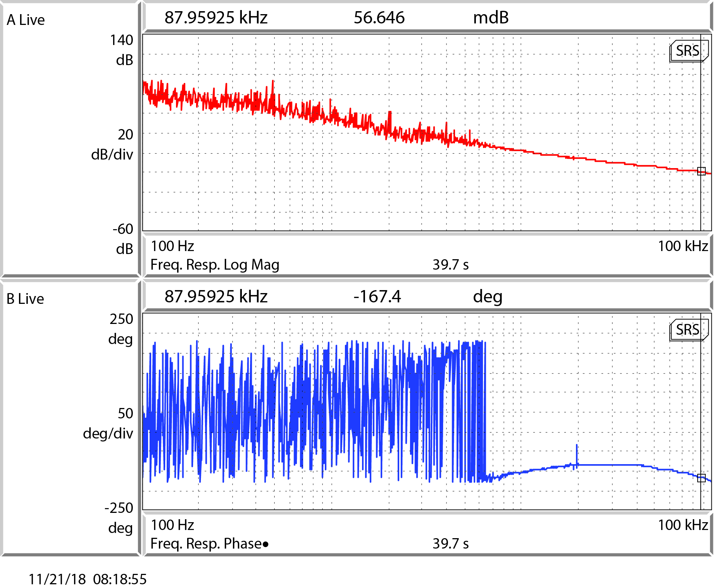Select marker frequency 87.95925 kHz in display A
Image resolution: width=714 pixels, height=588 pixels.
216,17
